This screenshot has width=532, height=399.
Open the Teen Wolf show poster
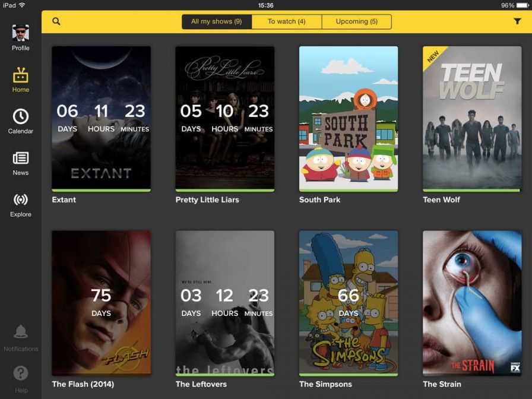pyautogui.click(x=471, y=117)
